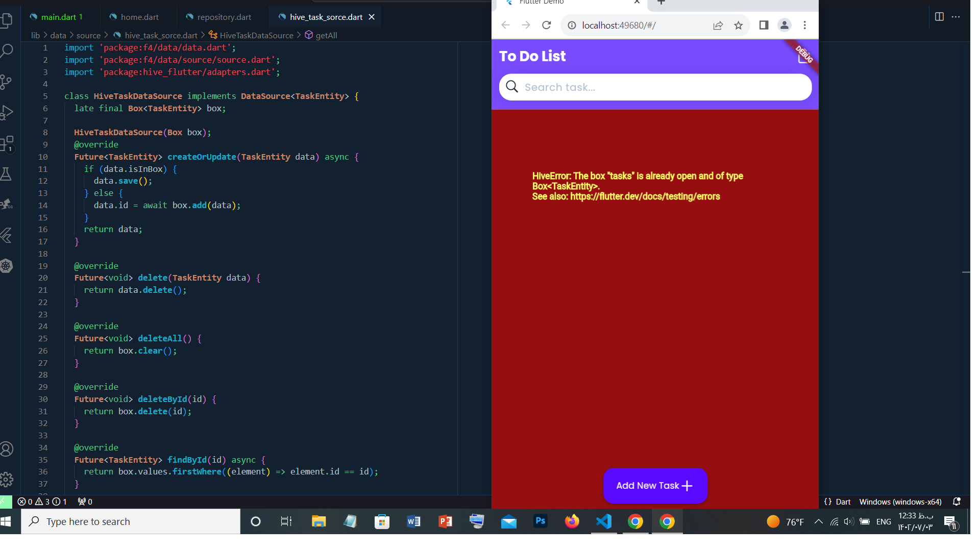Viewport: 980px width, 551px height.
Task: Select the Extensions icon in activity bar
Action: tap(10, 143)
